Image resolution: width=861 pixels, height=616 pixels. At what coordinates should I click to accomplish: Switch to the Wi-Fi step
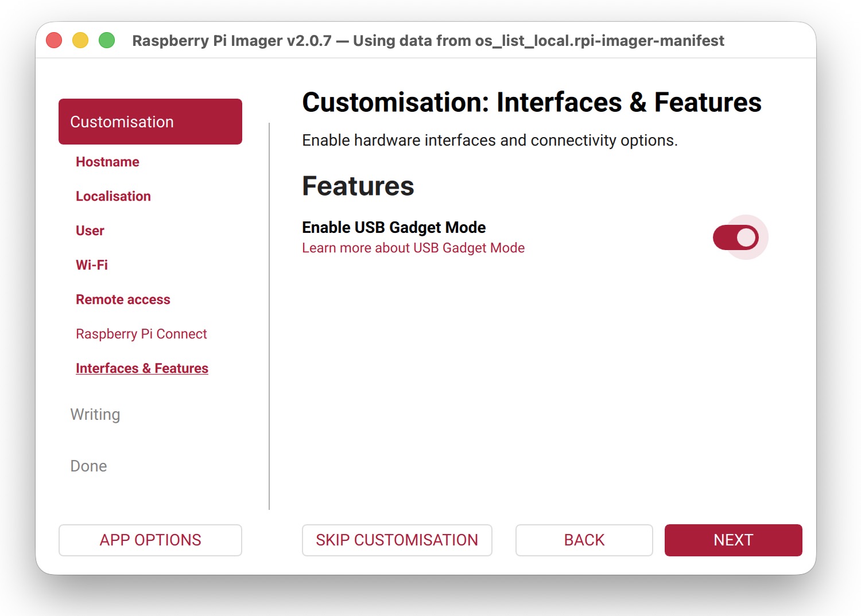92,265
